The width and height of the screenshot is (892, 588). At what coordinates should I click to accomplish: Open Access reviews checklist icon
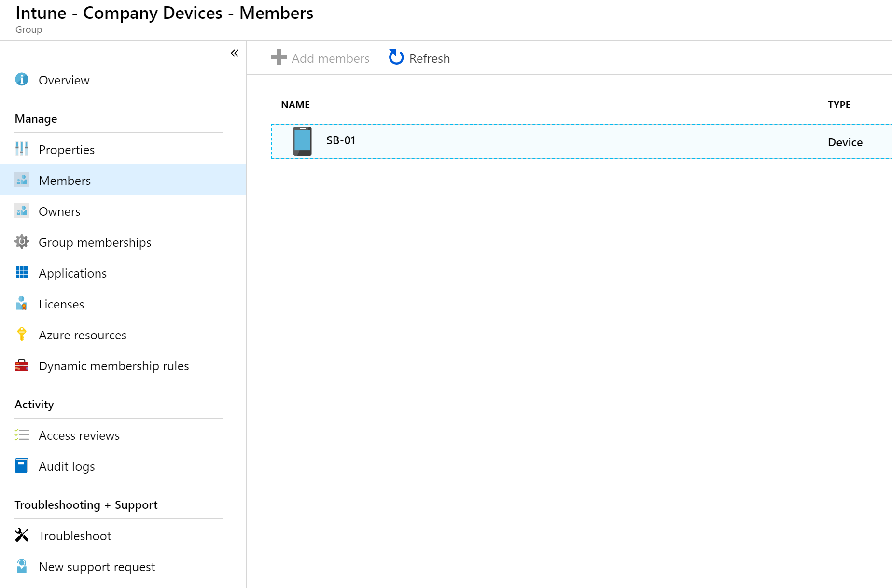tap(22, 434)
